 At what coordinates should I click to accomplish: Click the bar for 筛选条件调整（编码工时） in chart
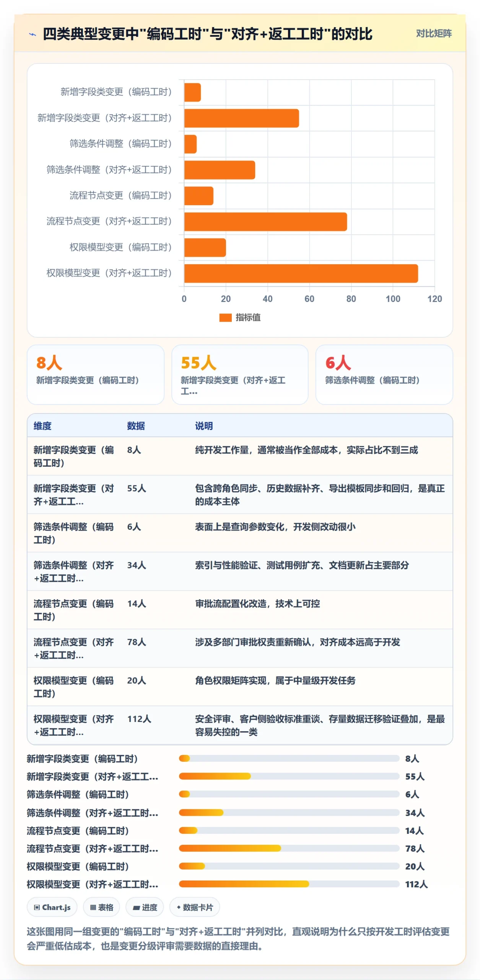(x=190, y=144)
